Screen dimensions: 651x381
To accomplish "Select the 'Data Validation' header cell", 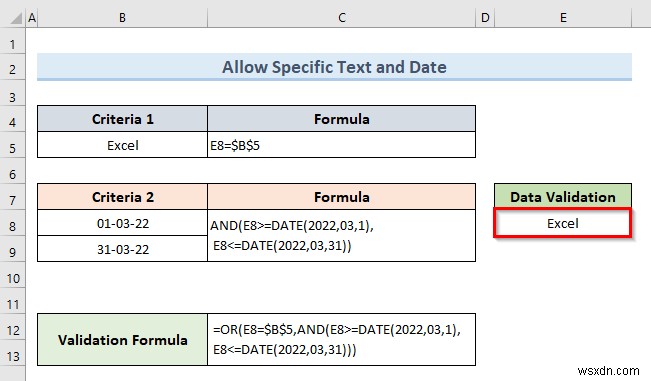I will point(563,197).
